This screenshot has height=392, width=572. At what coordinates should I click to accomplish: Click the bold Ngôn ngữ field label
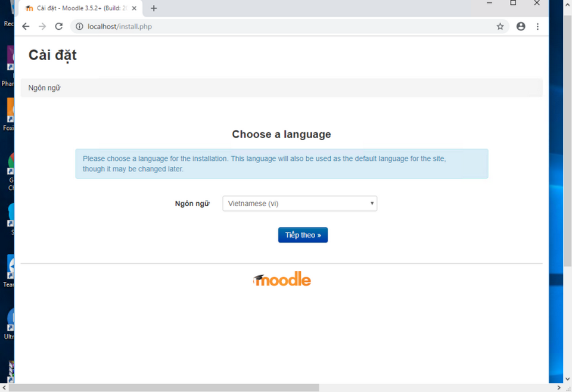coord(192,204)
